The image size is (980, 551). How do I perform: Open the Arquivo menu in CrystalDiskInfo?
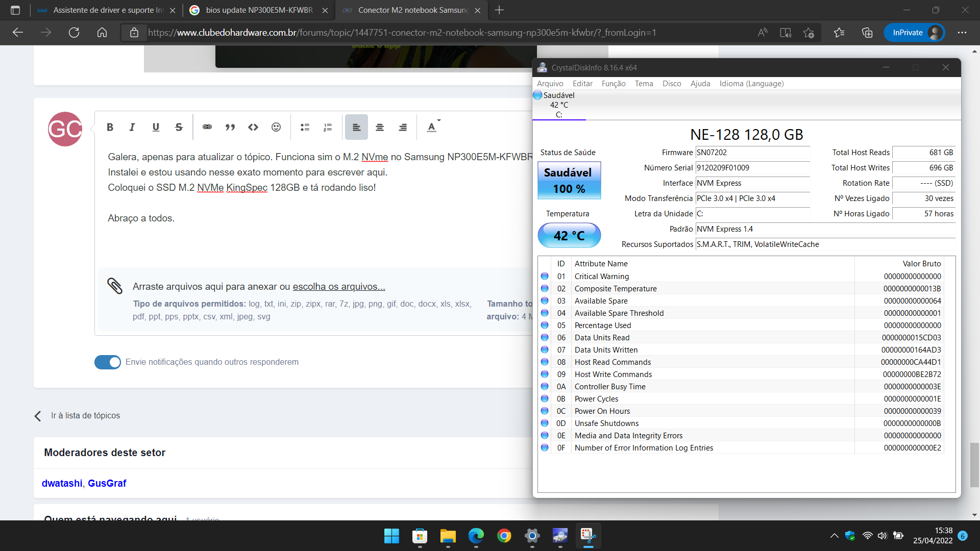click(550, 84)
